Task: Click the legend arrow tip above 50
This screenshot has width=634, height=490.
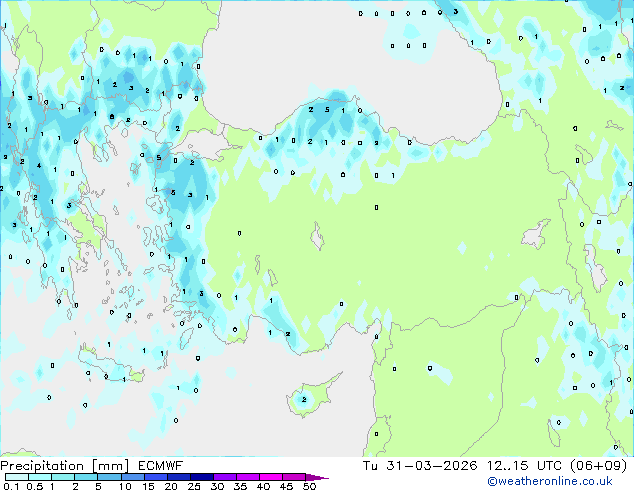Action: point(317,477)
